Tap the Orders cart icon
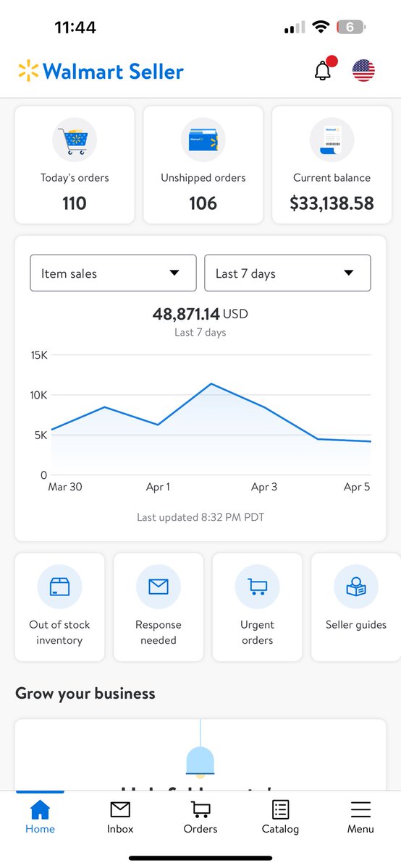Screen dimensions: 401x868 (x=200, y=809)
